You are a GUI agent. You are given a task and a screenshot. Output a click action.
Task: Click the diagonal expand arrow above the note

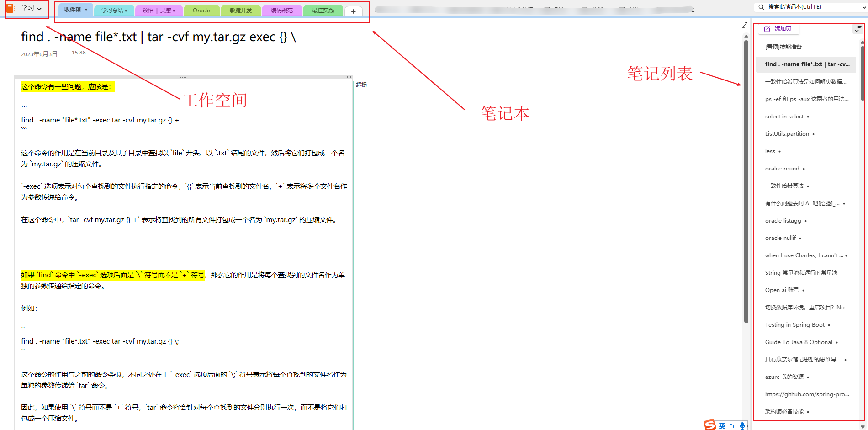tap(745, 25)
